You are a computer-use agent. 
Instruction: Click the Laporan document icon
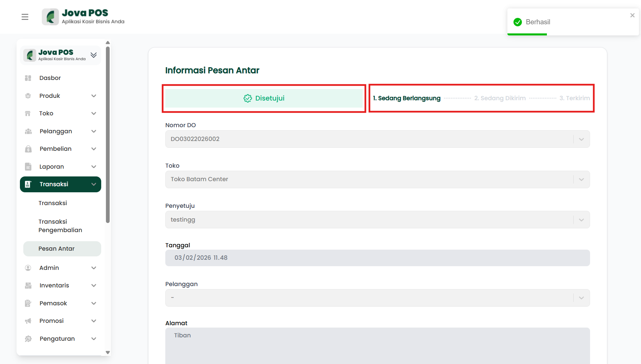(28, 167)
